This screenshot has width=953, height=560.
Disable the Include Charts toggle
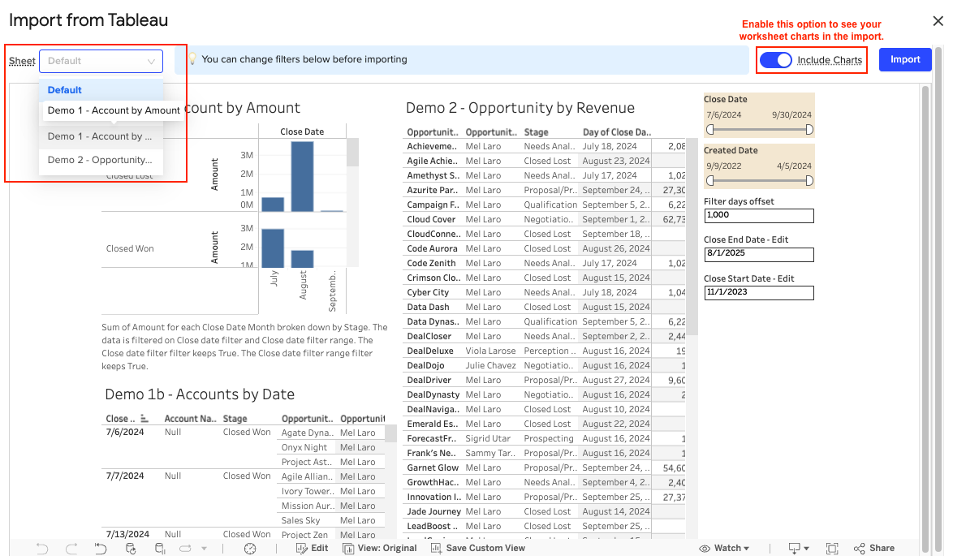(x=776, y=60)
